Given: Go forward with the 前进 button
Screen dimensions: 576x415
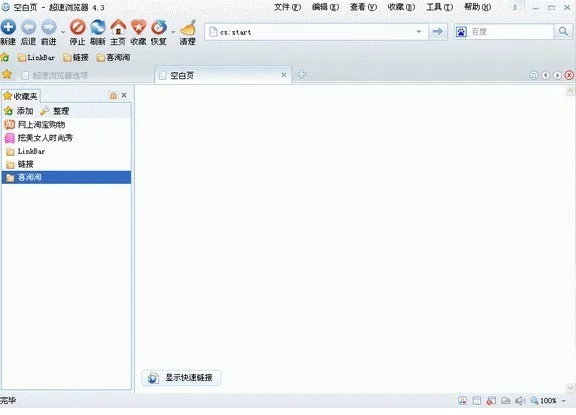Looking at the screenshot, I should click(x=49, y=28).
